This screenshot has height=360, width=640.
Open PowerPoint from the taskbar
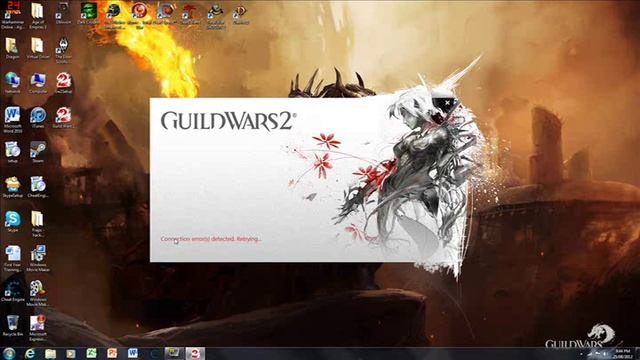click(112, 353)
